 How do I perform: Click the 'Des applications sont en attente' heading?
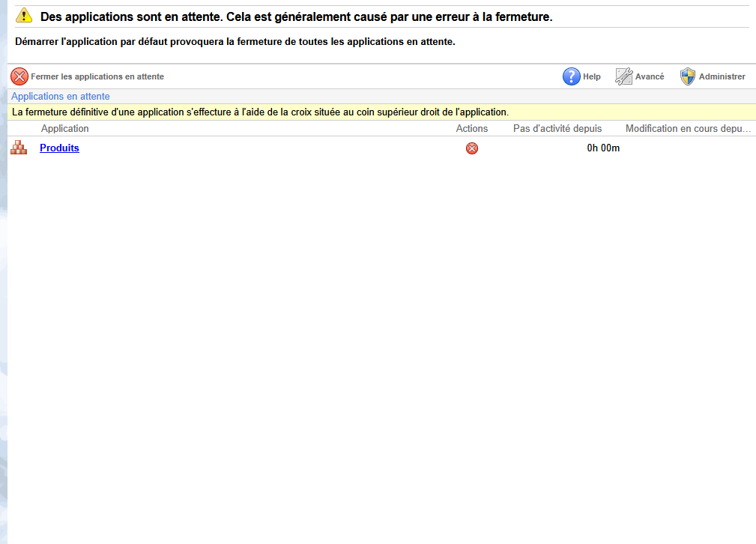coord(296,17)
